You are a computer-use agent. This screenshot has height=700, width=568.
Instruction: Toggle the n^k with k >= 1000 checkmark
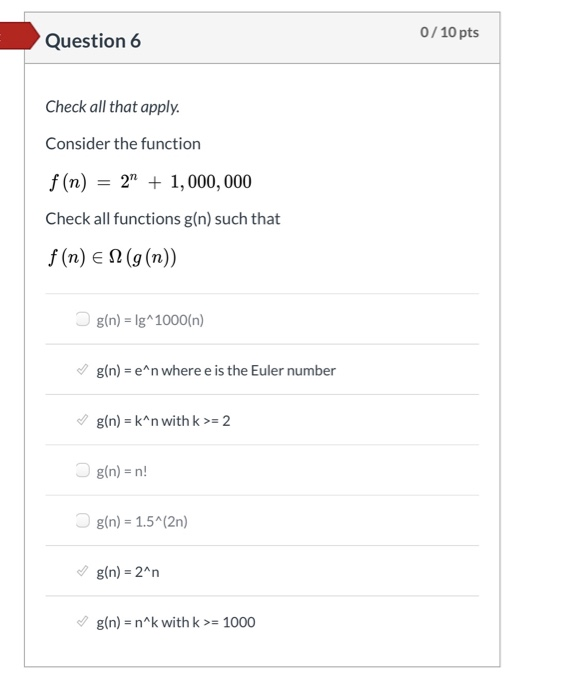coord(83,621)
